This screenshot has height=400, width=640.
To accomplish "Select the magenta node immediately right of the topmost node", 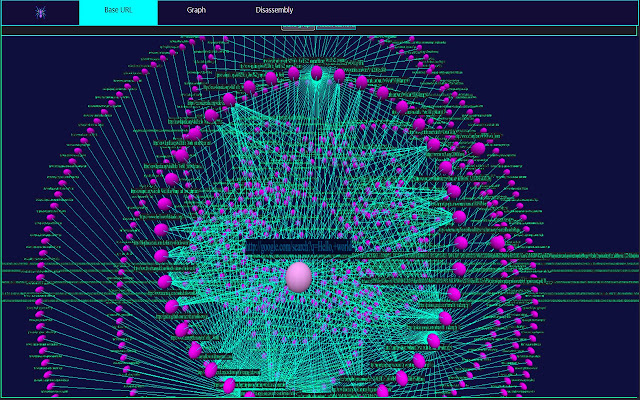I will pos(340,75).
